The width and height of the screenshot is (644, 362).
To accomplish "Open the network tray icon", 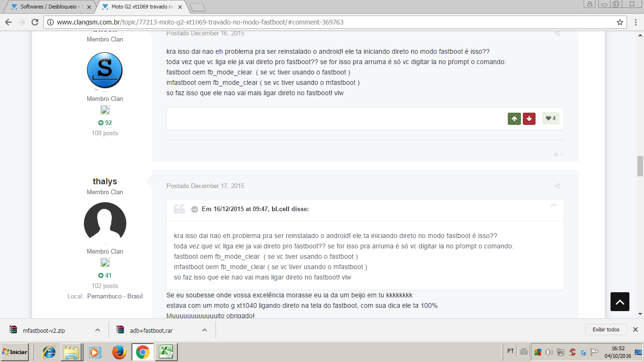I will (561, 352).
